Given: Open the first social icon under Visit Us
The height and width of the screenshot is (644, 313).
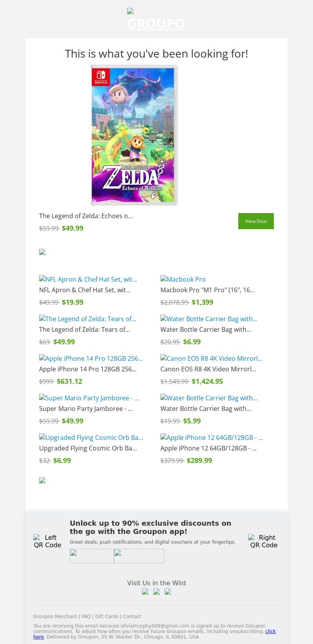Looking at the screenshot, I should pyautogui.click(x=145, y=592).
